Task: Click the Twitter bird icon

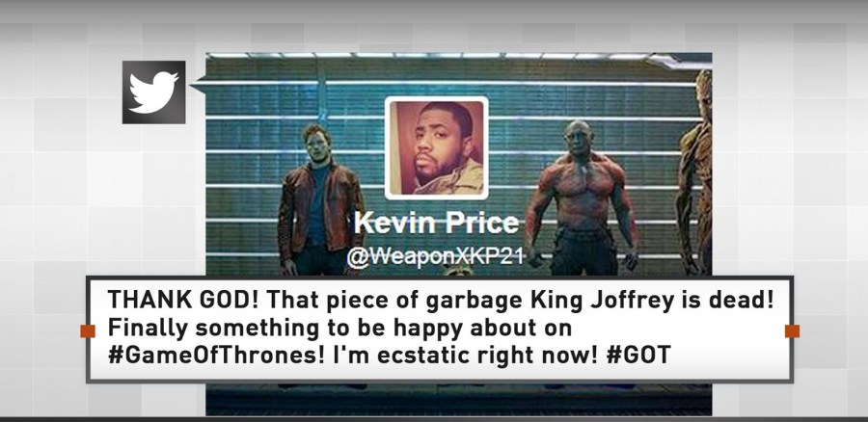Action: click(154, 92)
